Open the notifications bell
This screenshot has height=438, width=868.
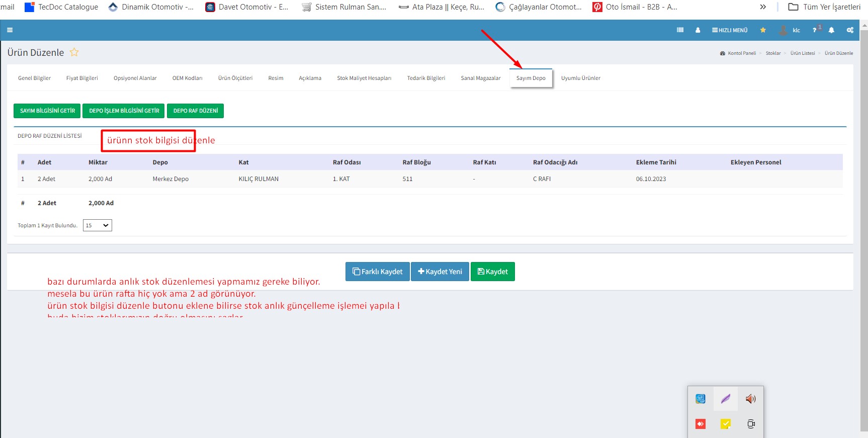[x=831, y=30]
